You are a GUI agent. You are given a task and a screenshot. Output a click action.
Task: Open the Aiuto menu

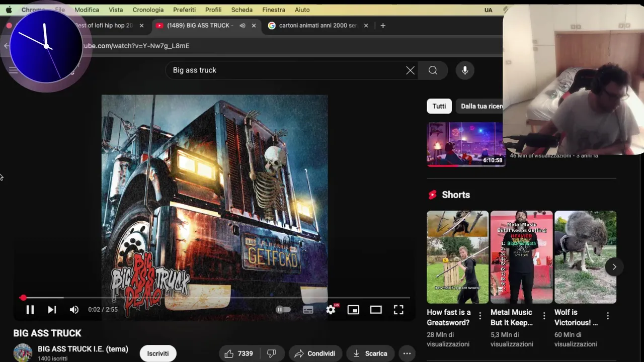pyautogui.click(x=302, y=10)
